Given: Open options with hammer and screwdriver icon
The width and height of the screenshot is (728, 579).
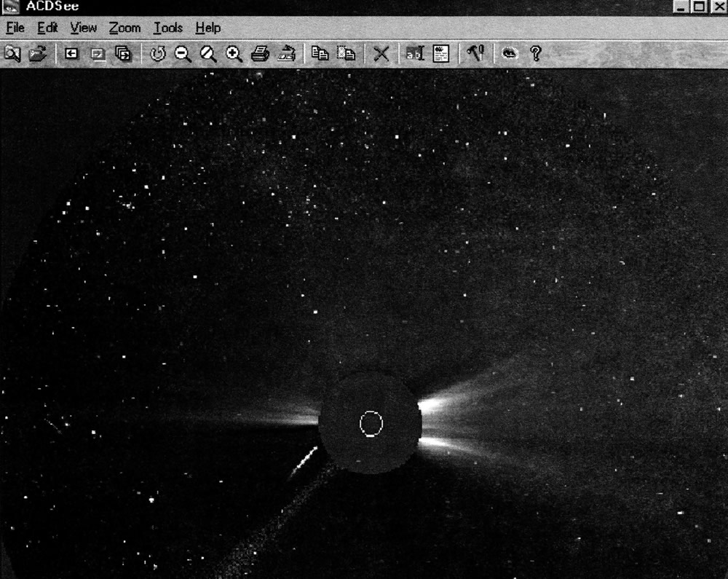Looking at the screenshot, I should pyautogui.click(x=475, y=53).
